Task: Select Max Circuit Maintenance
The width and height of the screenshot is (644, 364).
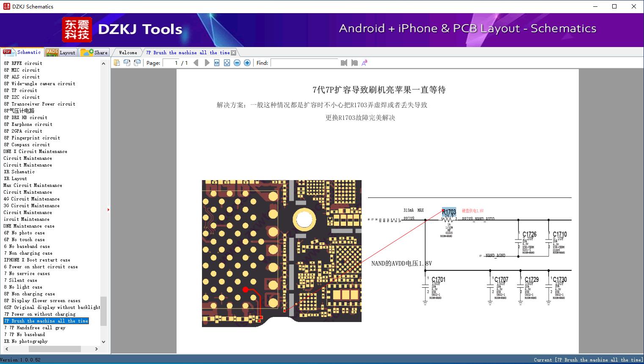Action: [x=33, y=185]
